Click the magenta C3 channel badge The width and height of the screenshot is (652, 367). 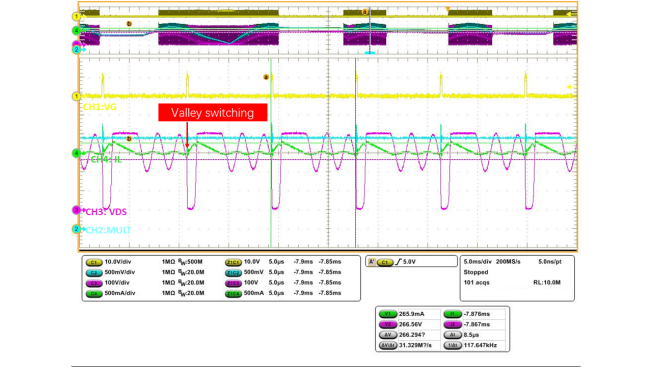(x=94, y=283)
